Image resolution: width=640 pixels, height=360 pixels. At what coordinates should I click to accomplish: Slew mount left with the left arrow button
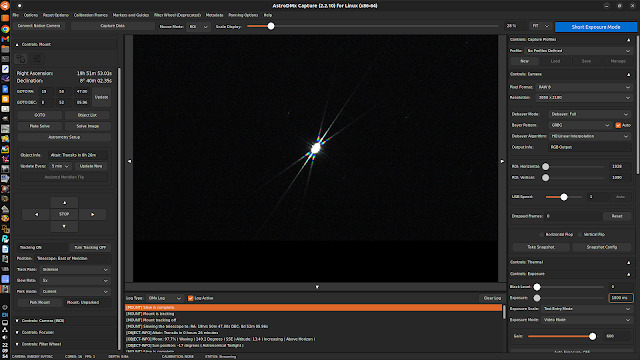[x=36, y=214]
